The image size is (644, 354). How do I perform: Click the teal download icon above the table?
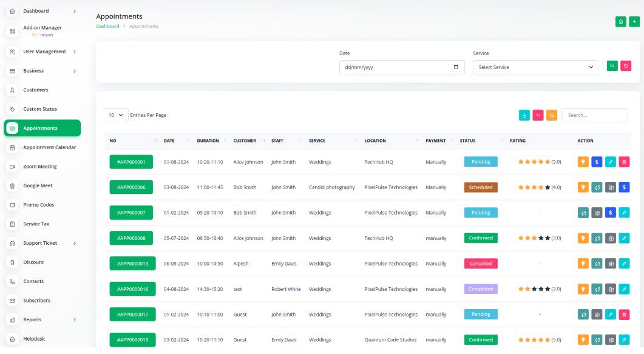click(x=524, y=115)
